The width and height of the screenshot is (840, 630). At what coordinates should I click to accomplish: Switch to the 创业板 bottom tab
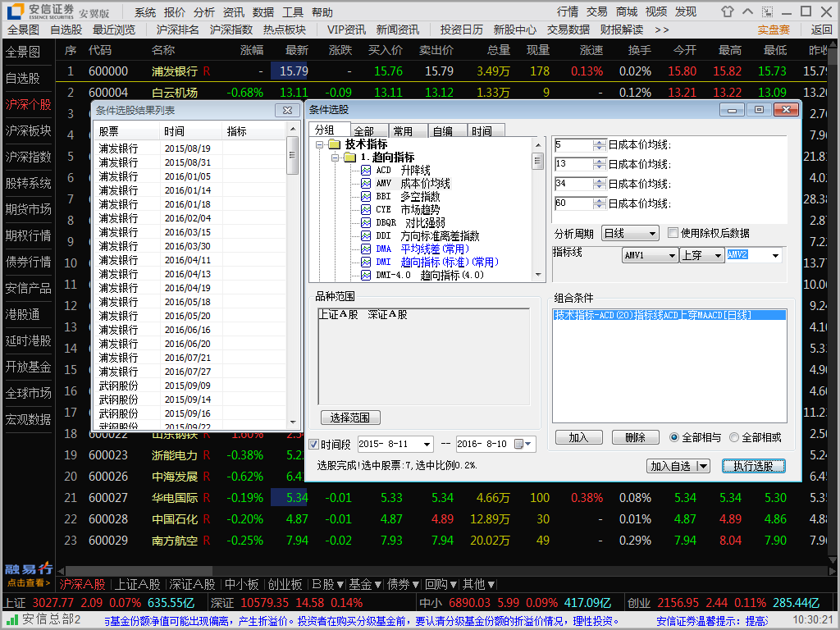tap(285, 584)
